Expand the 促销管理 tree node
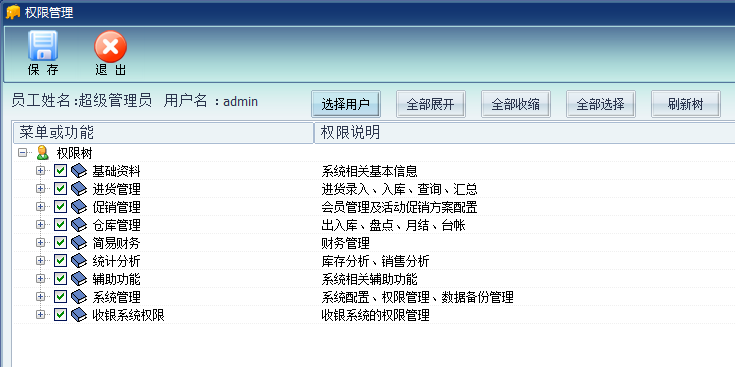This screenshot has height=367, width=735. point(40,207)
